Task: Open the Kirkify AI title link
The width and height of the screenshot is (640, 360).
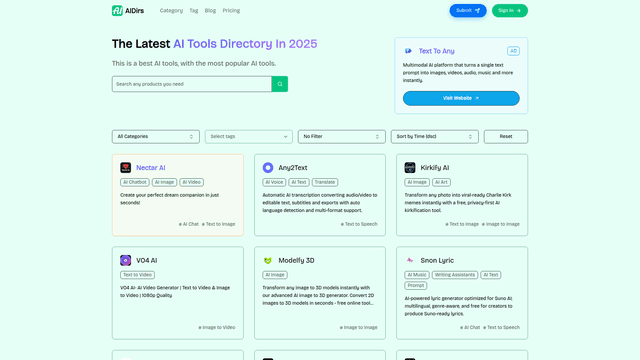Action: pos(435,168)
